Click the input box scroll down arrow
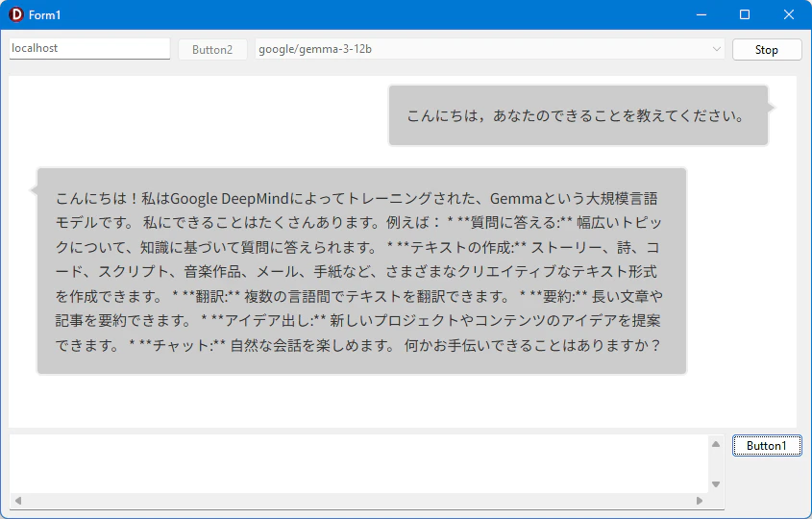Image resolution: width=812 pixels, height=519 pixels. tap(716, 484)
